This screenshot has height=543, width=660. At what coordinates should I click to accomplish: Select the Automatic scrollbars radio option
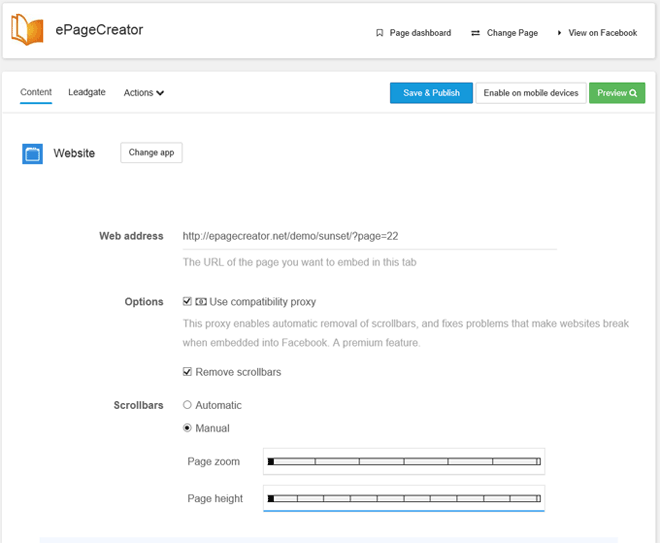click(187, 405)
